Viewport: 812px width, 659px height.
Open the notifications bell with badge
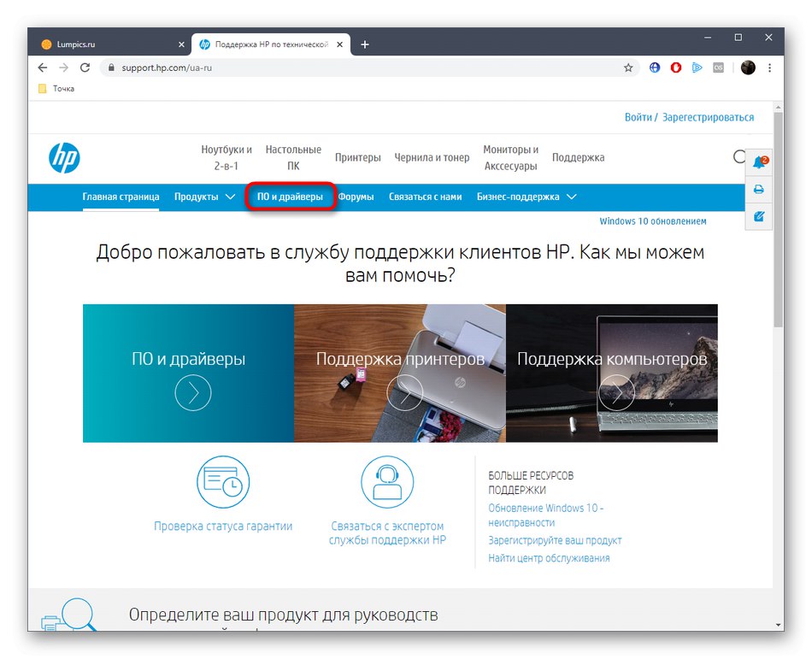tap(759, 162)
